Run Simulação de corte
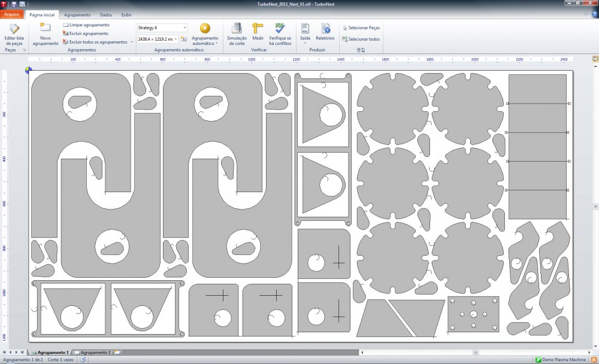 pos(237,34)
